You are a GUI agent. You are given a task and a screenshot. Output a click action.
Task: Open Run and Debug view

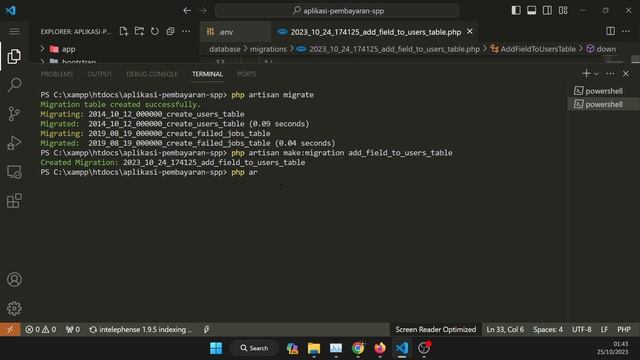point(14,143)
